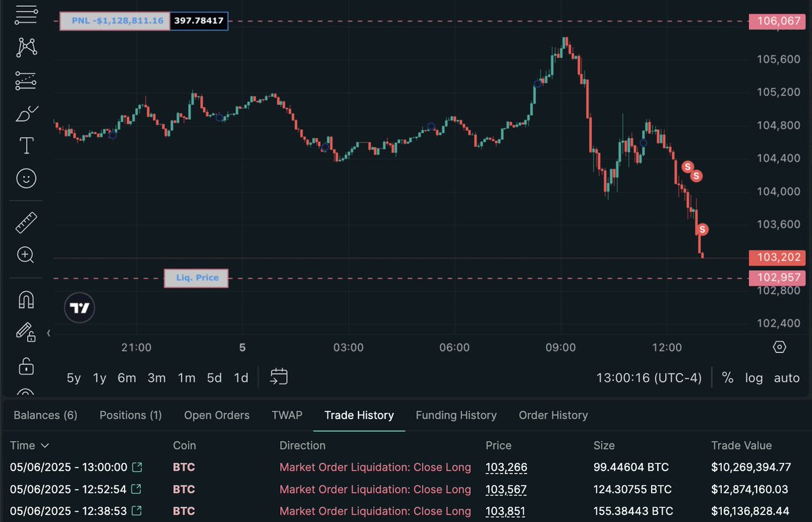Image resolution: width=812 pixels, height=522 pixels.
Task: Activate the Zoom In magnifier tool
Action: tap(26, 255)
